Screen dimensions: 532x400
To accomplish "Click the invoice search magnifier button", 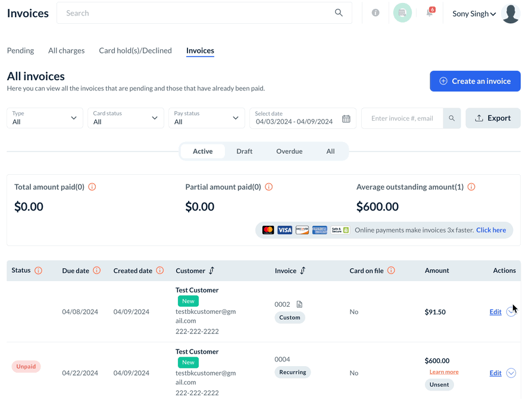I will coord(452,118).
